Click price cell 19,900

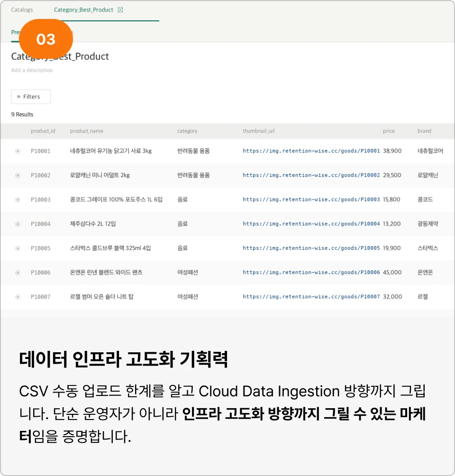coord(391,248)
